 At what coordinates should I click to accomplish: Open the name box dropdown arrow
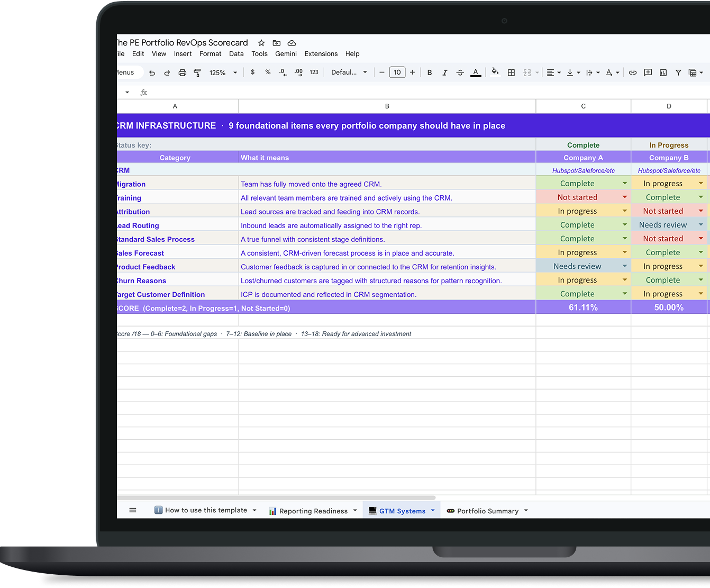[127, 92]
